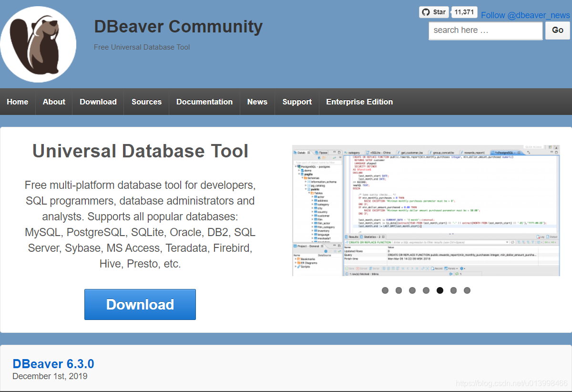The image size is (572, 392).
Task: Open the Documentation menu item
Action: coord(204,102)
